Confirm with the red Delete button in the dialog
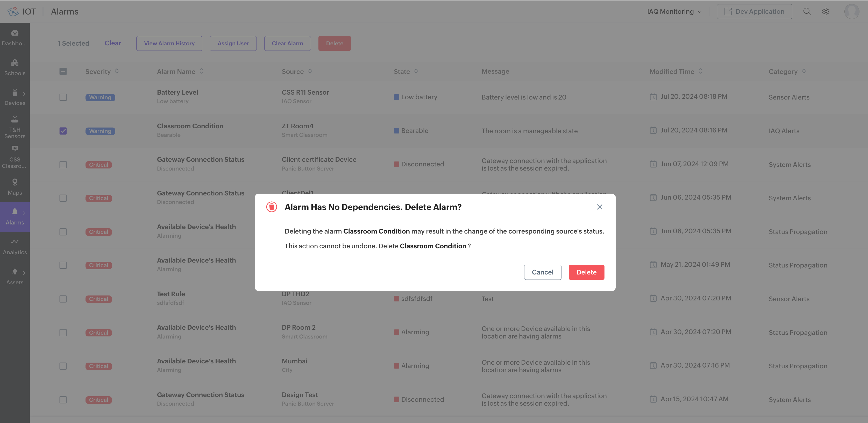Image resolution: width=868 pixels, height=423 pixels. [x=586, y=272]
